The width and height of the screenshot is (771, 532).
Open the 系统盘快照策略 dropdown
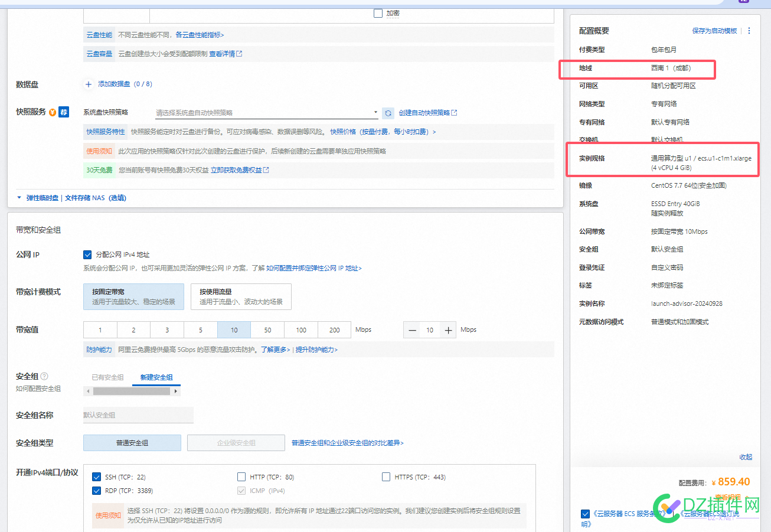pos(266,112)
